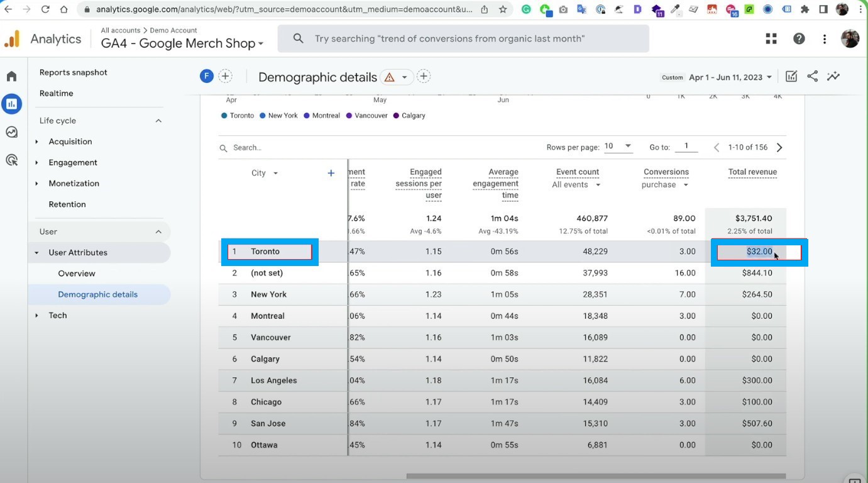
Task: Click the Analytics search bar
Action: click(463, 39)
